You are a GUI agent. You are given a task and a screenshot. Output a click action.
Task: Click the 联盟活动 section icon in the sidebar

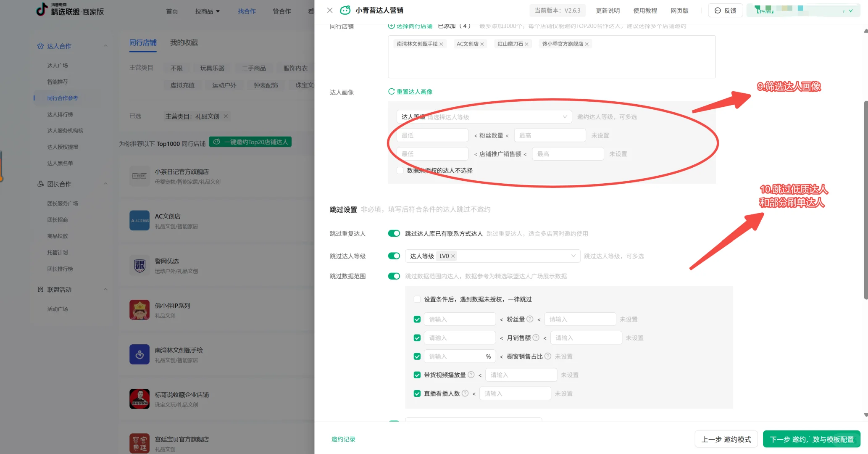[40, 289]
